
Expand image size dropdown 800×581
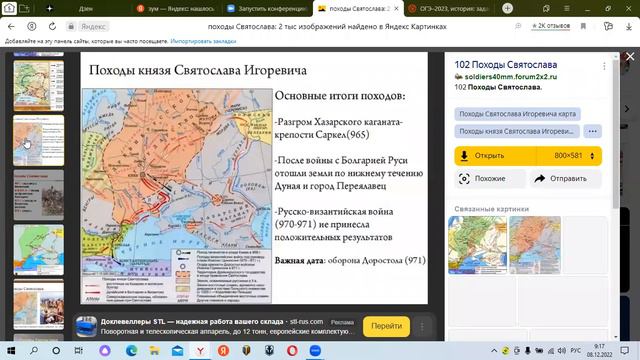tap(569, 156)
